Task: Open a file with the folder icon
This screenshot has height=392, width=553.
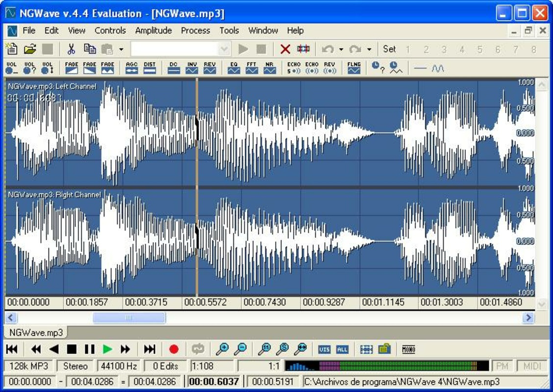Action: point(30,49)
